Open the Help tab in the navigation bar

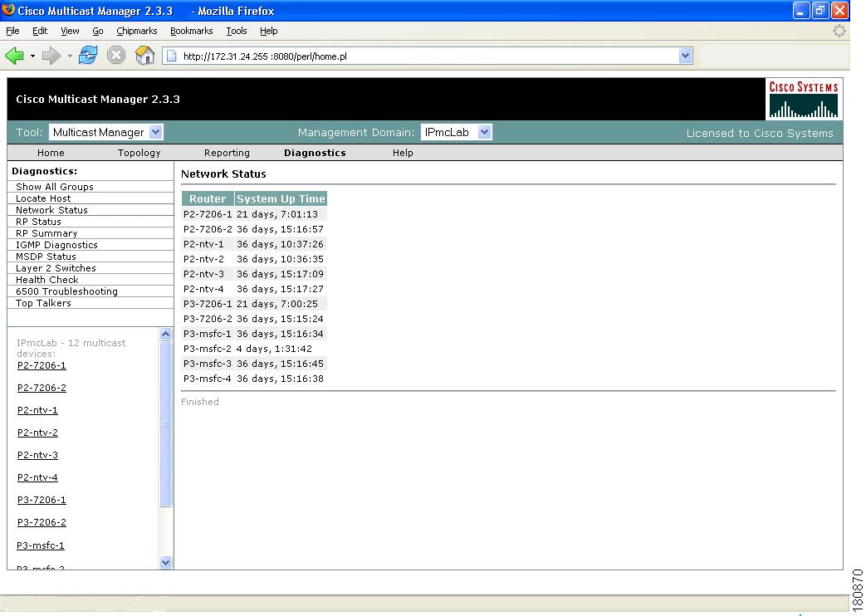click(x=403, y=153)
